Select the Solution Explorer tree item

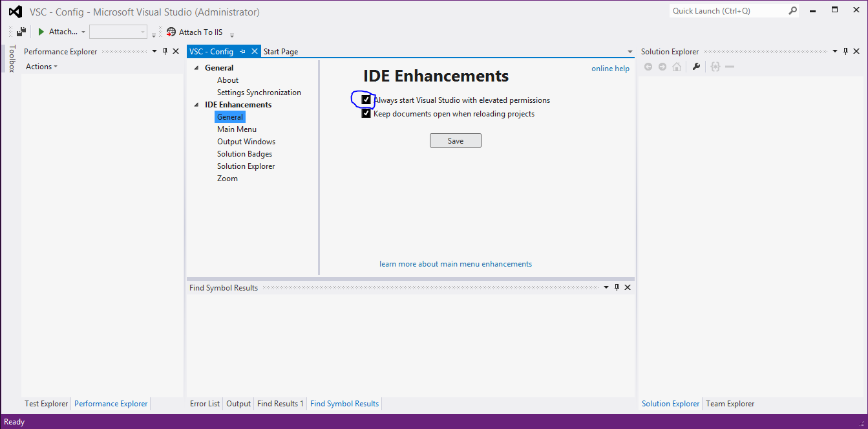[x=246, y=166]
